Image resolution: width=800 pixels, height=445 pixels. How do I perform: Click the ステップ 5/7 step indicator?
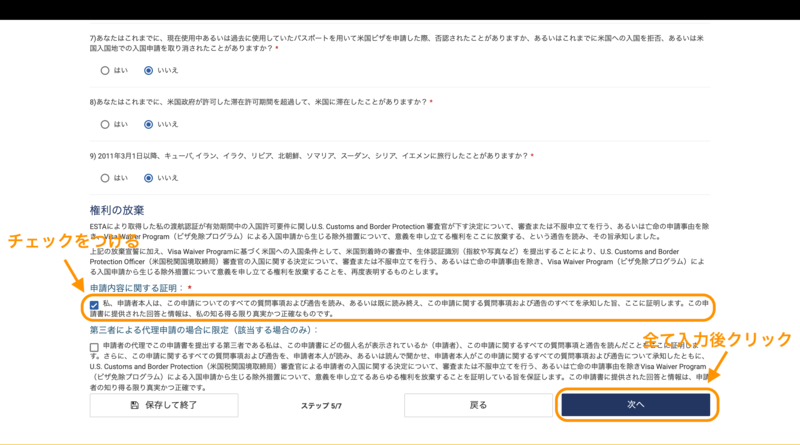(x=321, y=406)
